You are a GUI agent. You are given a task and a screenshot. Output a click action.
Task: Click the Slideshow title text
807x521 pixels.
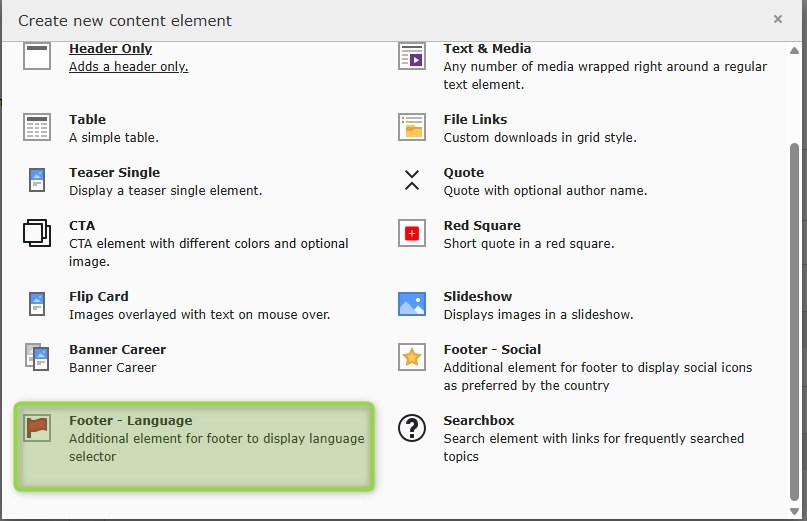477,296
